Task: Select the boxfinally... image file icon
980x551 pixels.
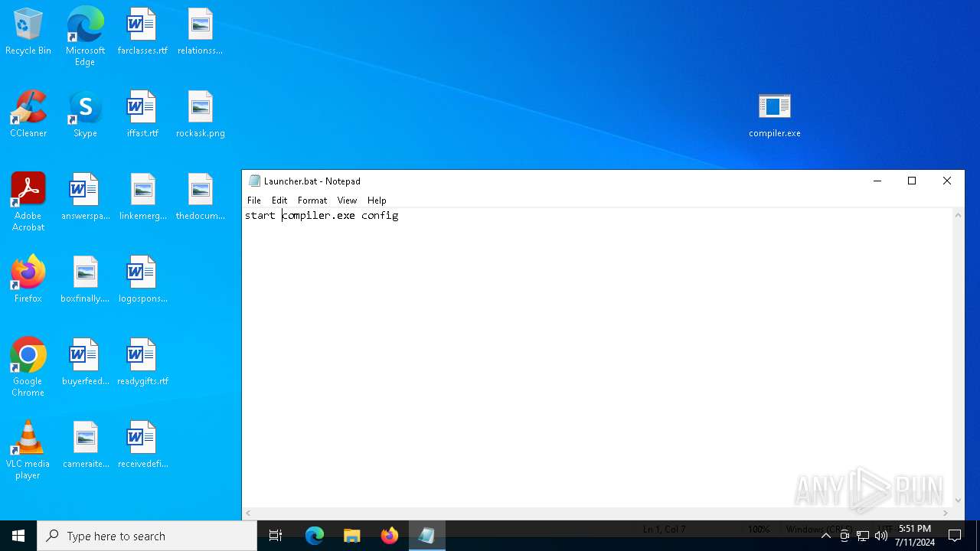Action: coord(85,280)
